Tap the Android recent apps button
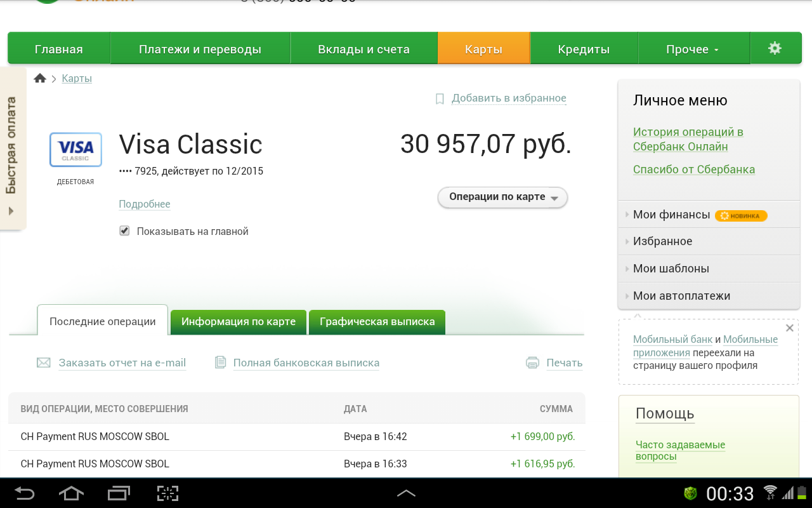Screen dimensions: 812x508 click(119, 493)
